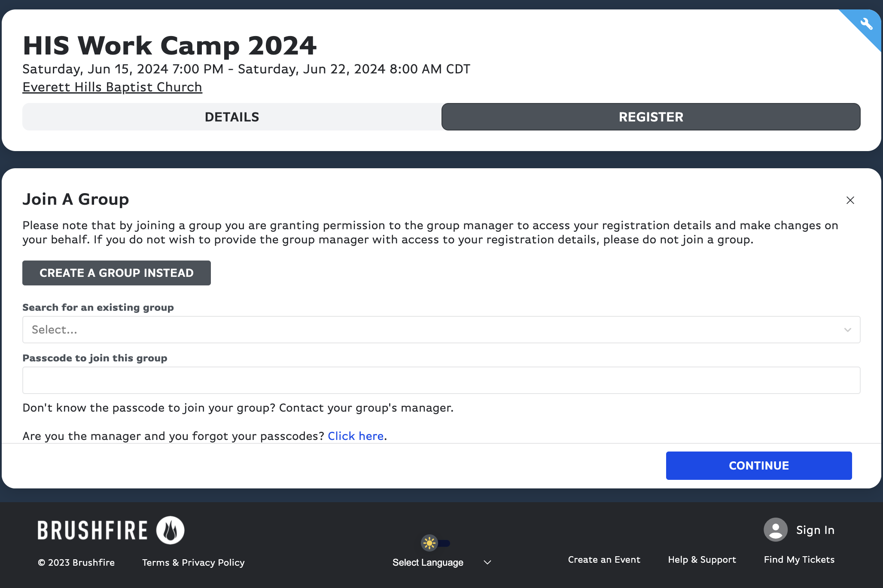The width and height of the screenshot is (883, 588).
Task: Click the Brushfire wordmark in footer
Action: click(93, 530)
